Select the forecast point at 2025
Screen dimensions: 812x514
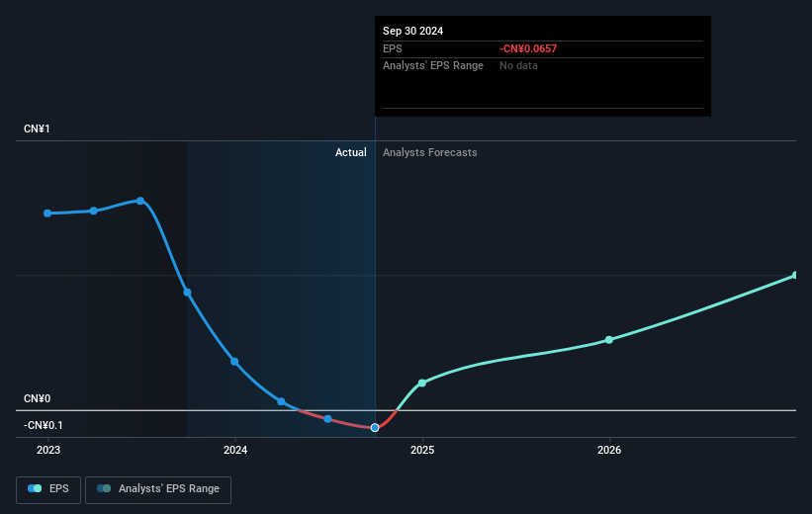422,384
